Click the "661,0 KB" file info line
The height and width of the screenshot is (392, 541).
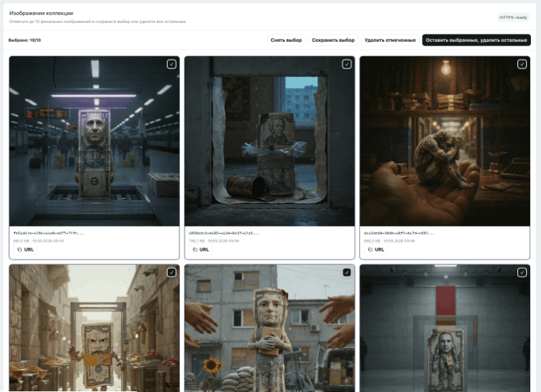(x=39, y=241)
